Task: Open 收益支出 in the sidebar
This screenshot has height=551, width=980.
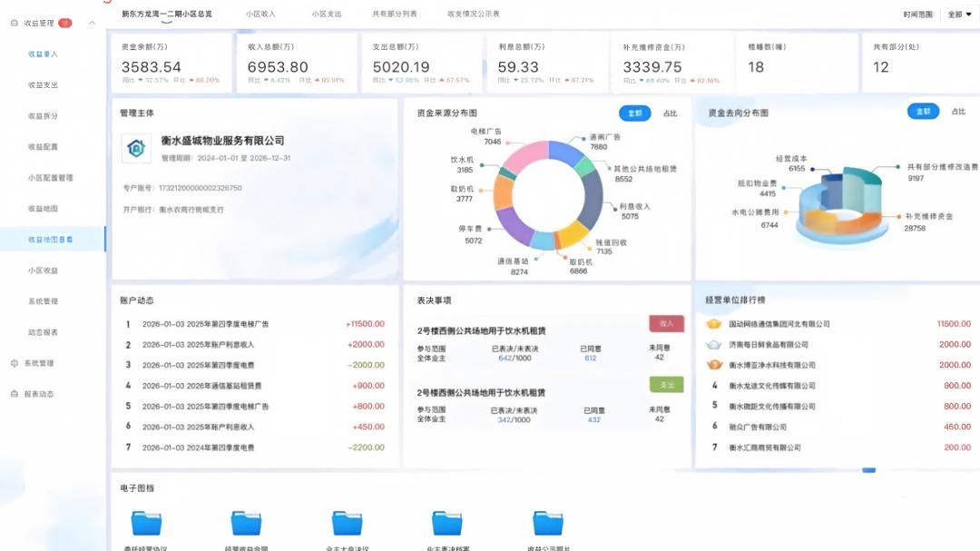Action: [44, 85]
